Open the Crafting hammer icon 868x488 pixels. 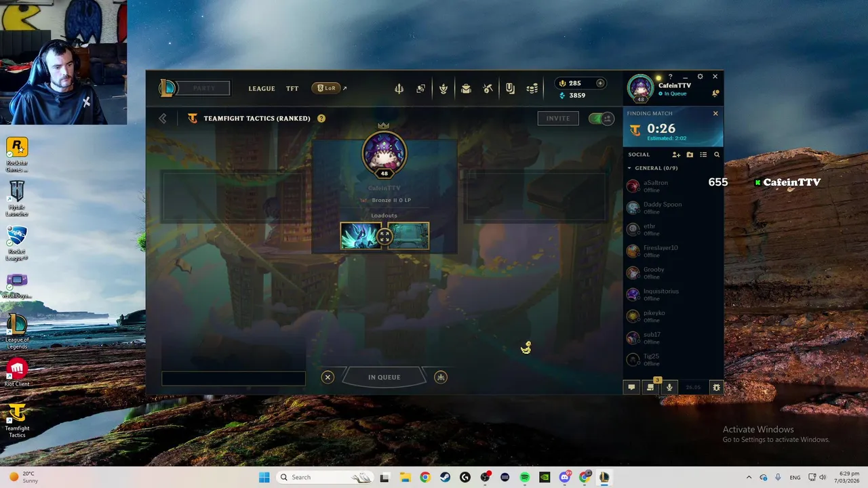coord(488,89)
